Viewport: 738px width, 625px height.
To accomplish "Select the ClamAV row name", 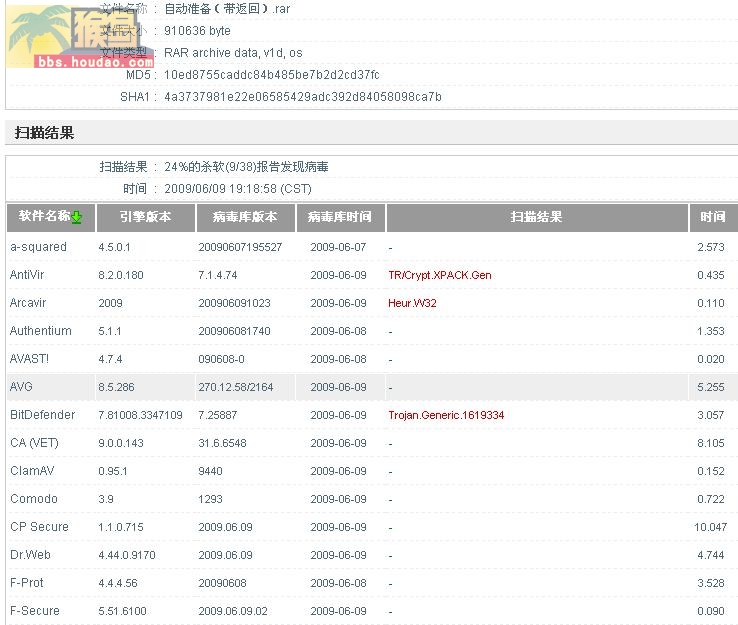I will coord(32,471).
